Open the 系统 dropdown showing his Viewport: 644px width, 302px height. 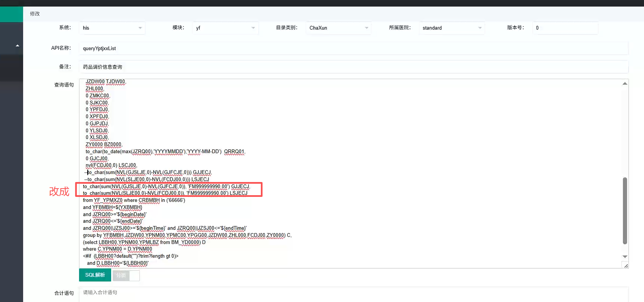click(x=112, y=28)
